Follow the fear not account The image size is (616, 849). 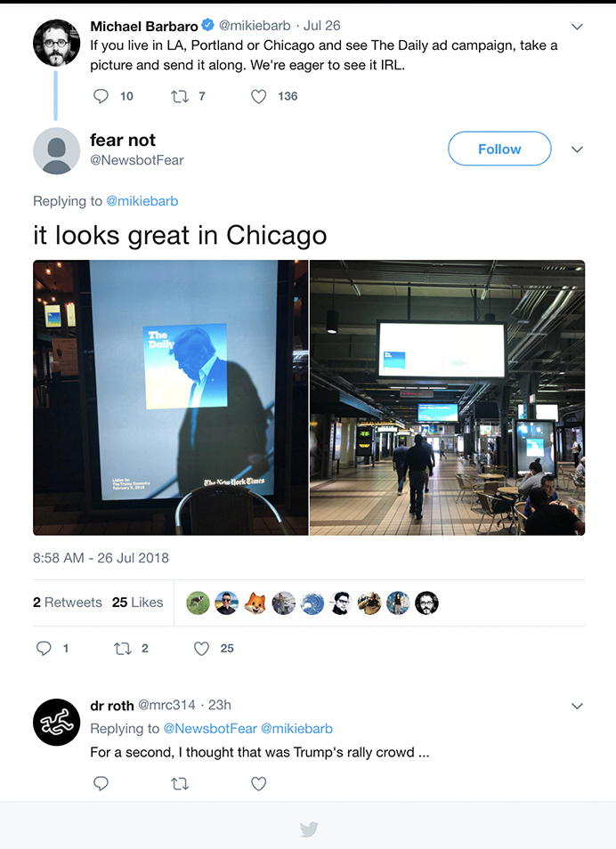coord(499,149)
